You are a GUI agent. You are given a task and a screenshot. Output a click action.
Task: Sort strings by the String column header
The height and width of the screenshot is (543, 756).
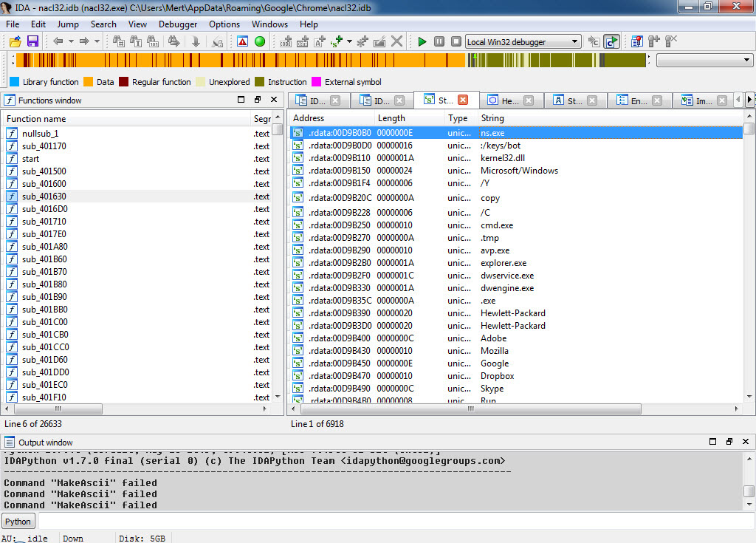(x=611, y=118)
